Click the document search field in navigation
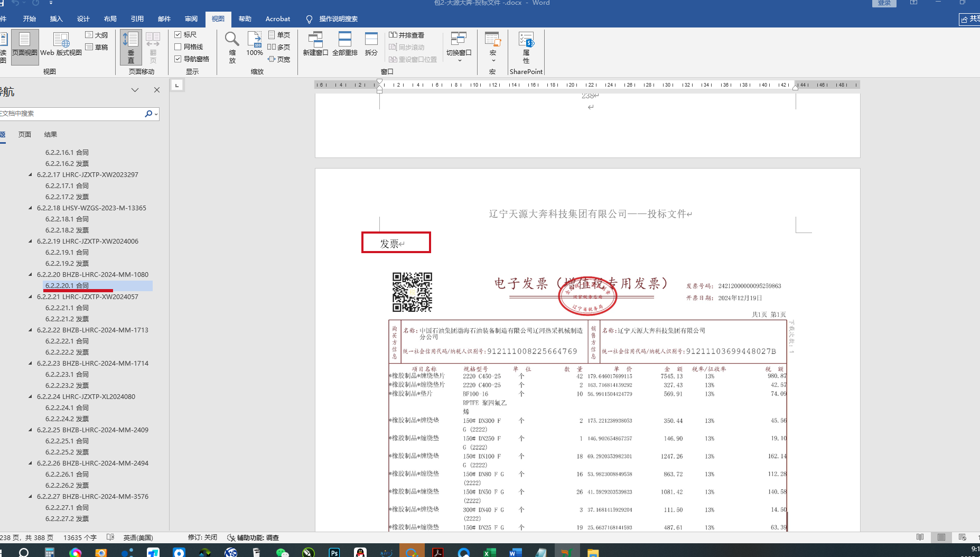The width and height of the screenshot is (980, 557). point(71,114)
